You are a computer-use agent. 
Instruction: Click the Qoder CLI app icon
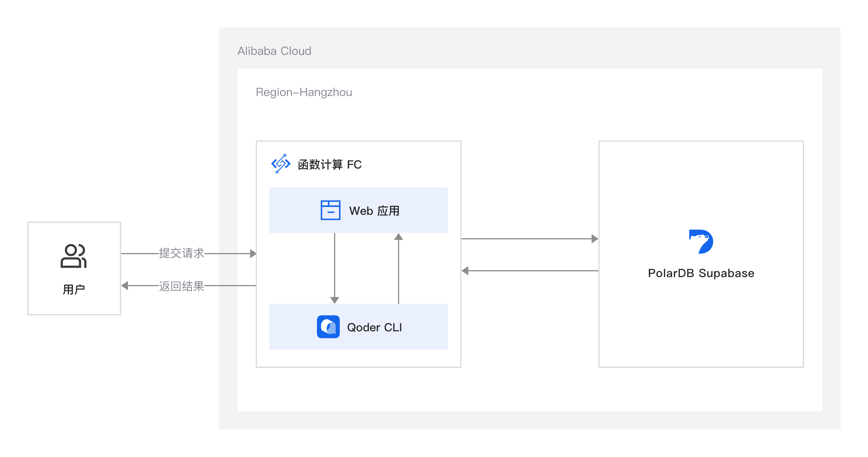[x=328, y=326]
